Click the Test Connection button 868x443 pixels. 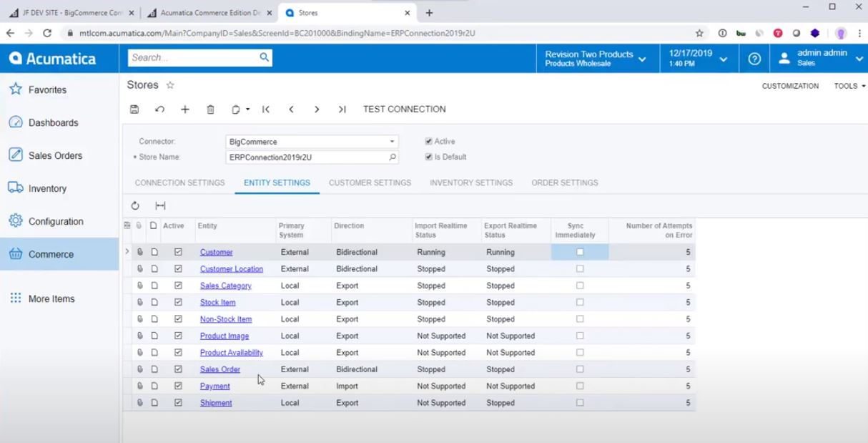click(404, 109)
